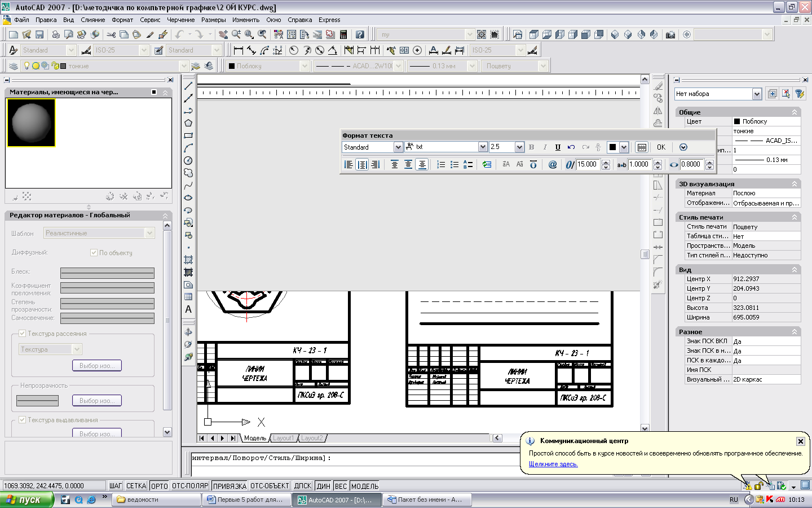Toggle ШАГ snap mode in the status bar

116,486
